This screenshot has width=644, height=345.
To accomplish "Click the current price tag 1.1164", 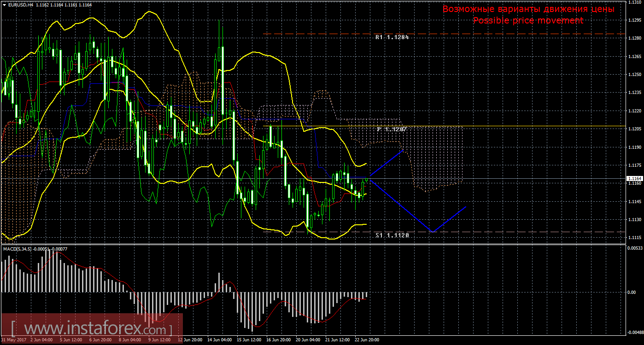I will (634, 178).
